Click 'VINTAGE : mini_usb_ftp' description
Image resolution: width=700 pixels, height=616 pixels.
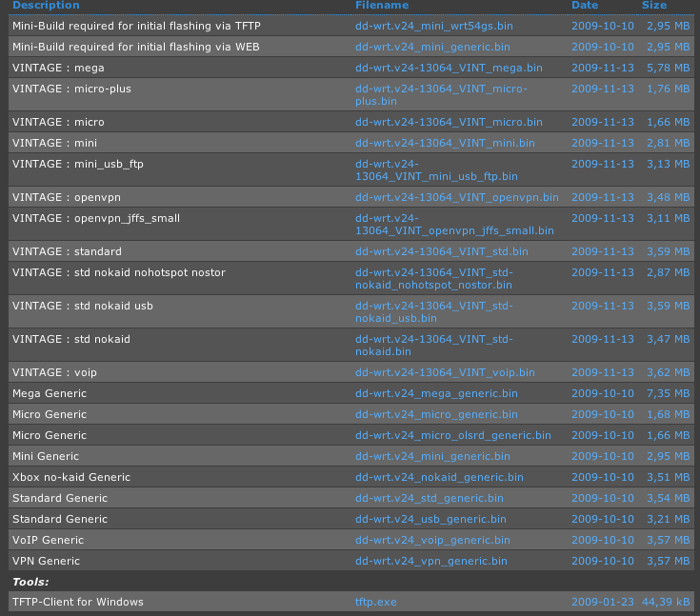(x=78, y=165)
